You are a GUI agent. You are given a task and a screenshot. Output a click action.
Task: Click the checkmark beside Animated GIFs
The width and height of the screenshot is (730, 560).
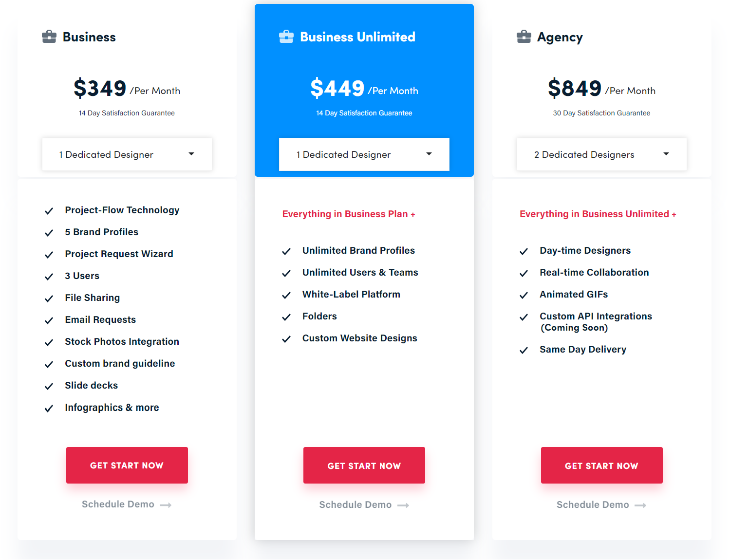click(524, 295)
